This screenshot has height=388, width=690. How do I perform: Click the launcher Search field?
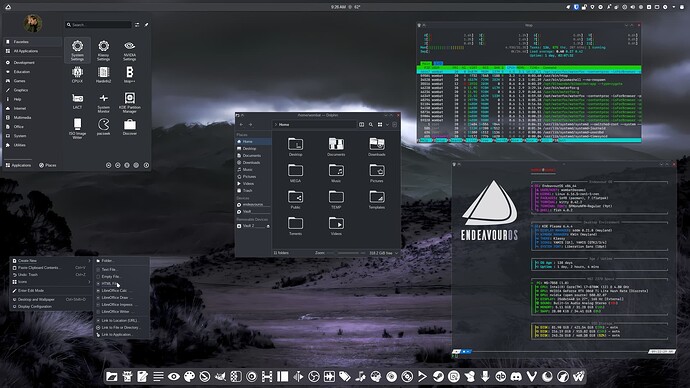tap(99, 25)
